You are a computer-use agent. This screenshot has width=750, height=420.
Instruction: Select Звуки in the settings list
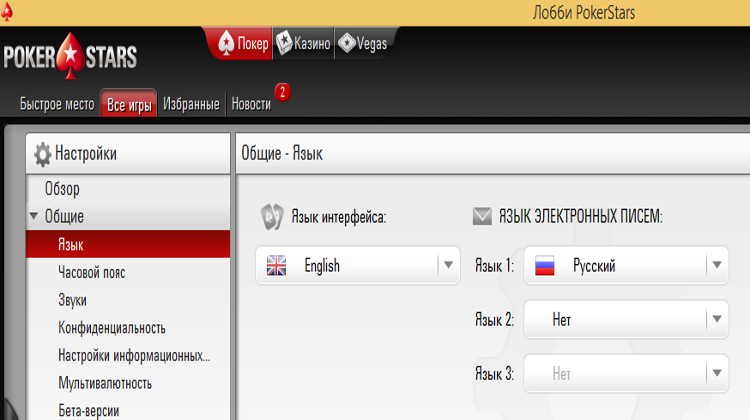pos(72,300)
